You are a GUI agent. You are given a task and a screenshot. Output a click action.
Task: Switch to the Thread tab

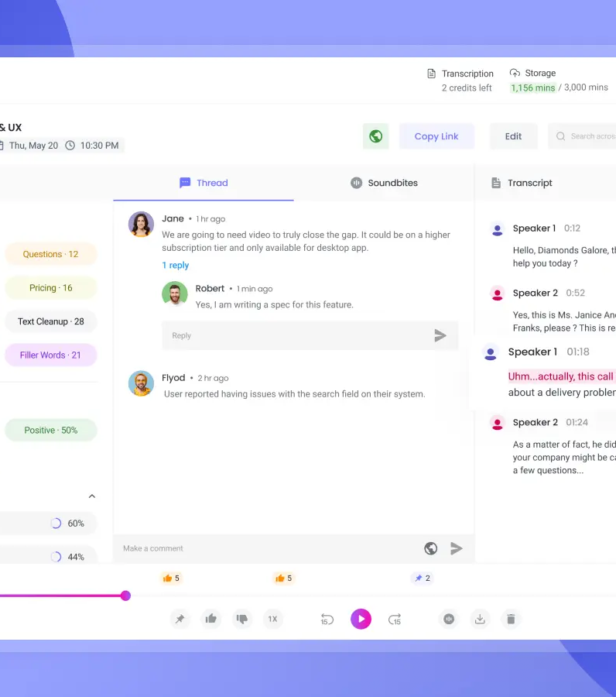tap(204, 183)
